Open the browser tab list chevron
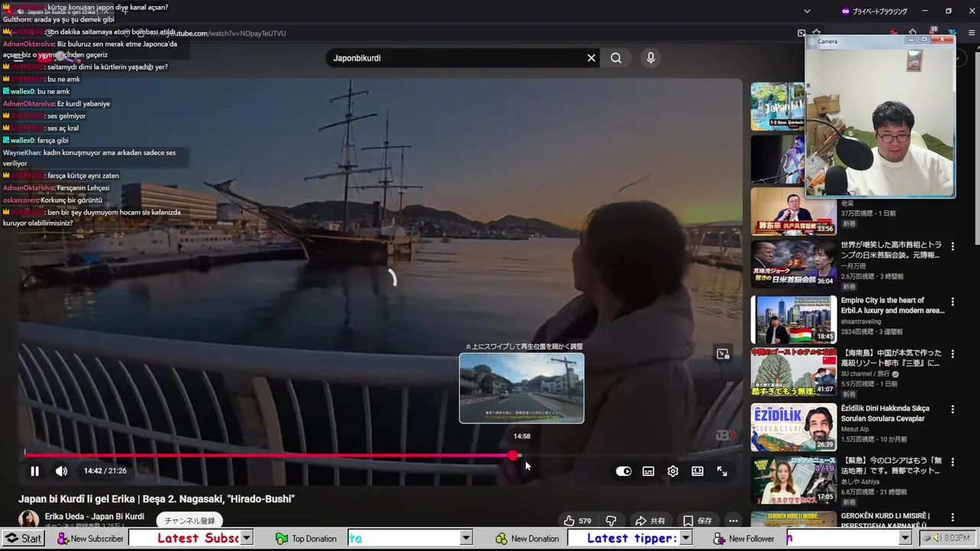This screenshot has height=551, width=980. (x=807, y=11)
